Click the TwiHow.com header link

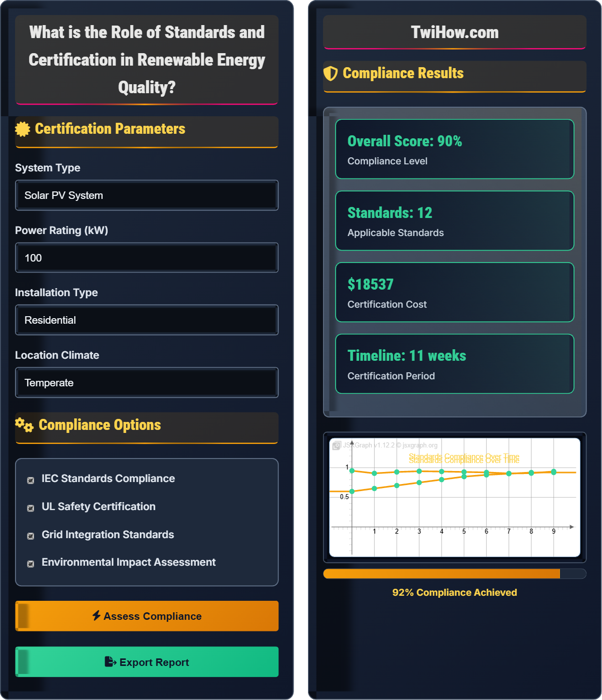(455, 33)
